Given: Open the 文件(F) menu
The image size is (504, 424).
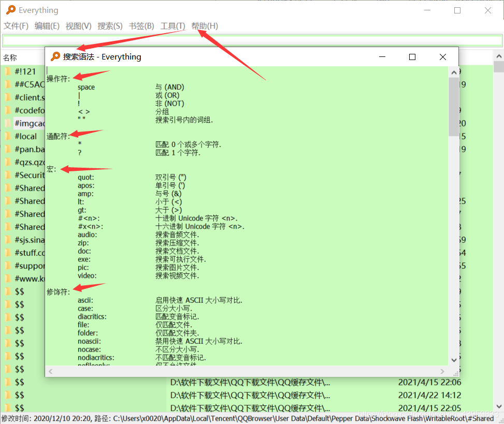Looking at the screenshot, I should pos(16,26).
